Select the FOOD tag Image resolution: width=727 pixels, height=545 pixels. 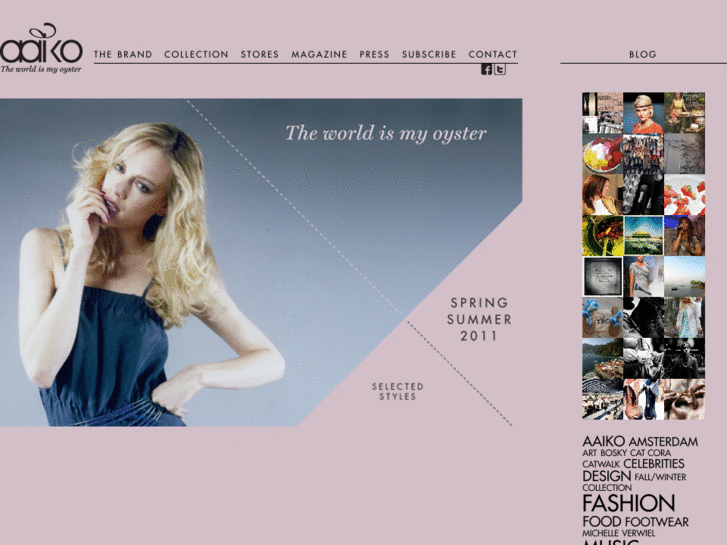tap(601, 522)
